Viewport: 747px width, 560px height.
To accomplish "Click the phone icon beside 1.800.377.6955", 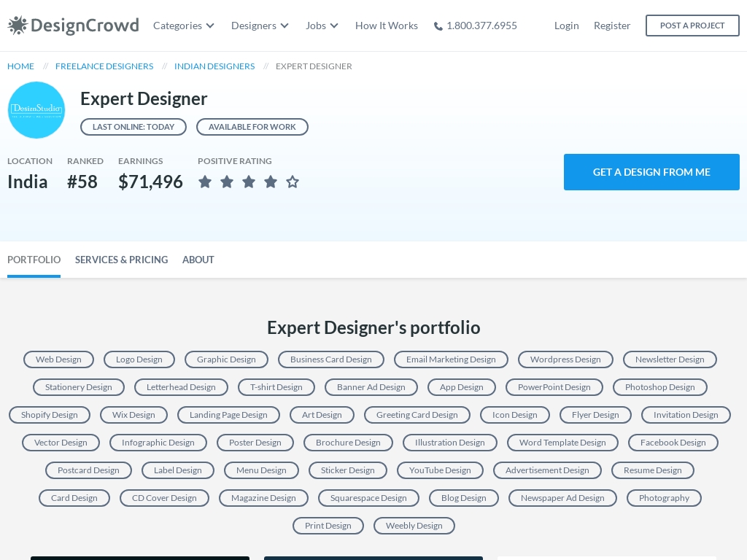I will coord(438,26).
